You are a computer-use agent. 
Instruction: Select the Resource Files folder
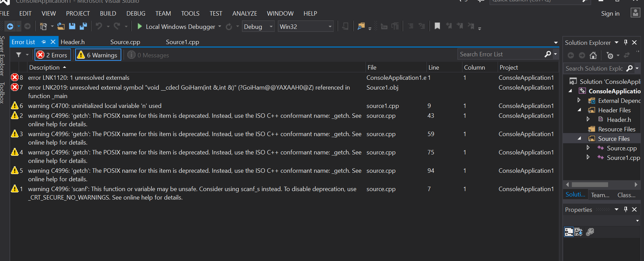pyautogui.click(x=617, y=129)
